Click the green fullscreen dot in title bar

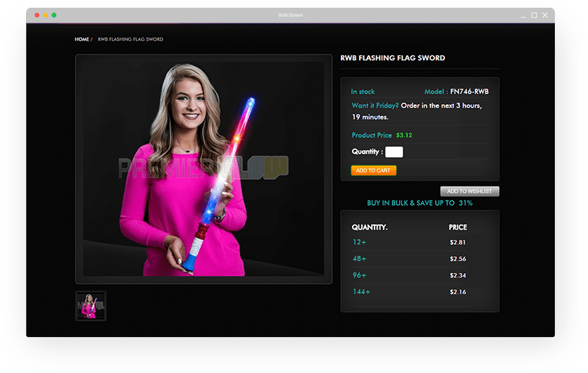[x=54, y=15]
